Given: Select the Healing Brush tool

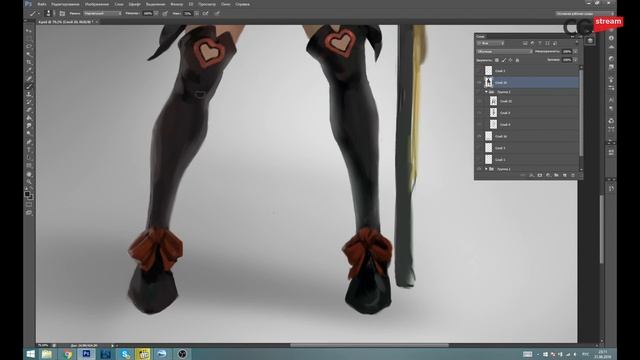Looking at the screenshot, I should tap(29, 78).
